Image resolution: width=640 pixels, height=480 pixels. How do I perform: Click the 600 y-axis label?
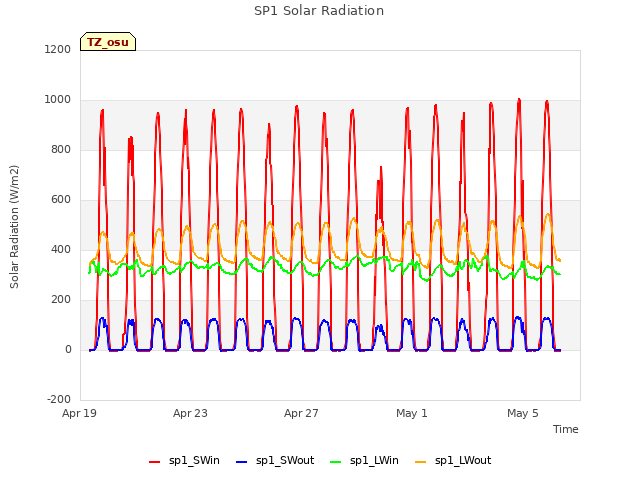(x=61, y=200)
